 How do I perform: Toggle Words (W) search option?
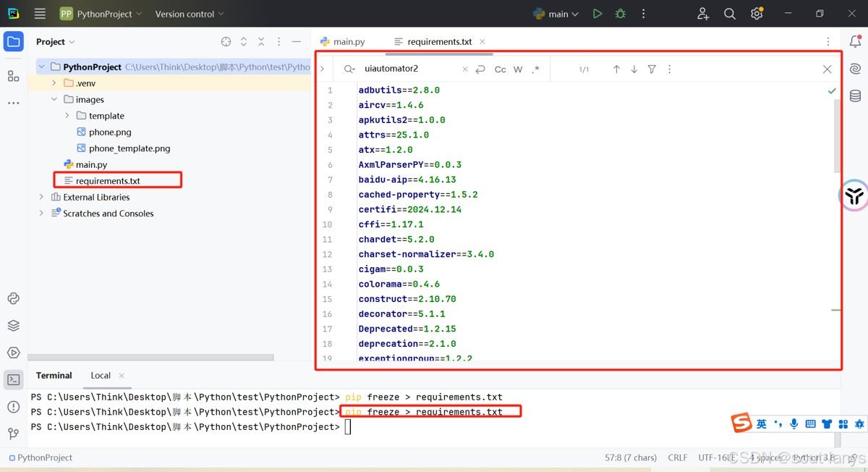[518, 69]
